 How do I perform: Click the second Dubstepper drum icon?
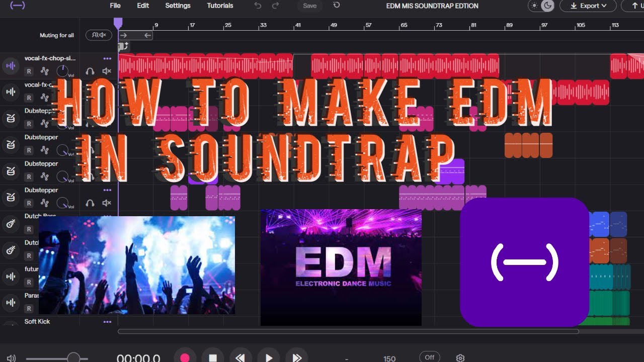(x=10, y=145)
